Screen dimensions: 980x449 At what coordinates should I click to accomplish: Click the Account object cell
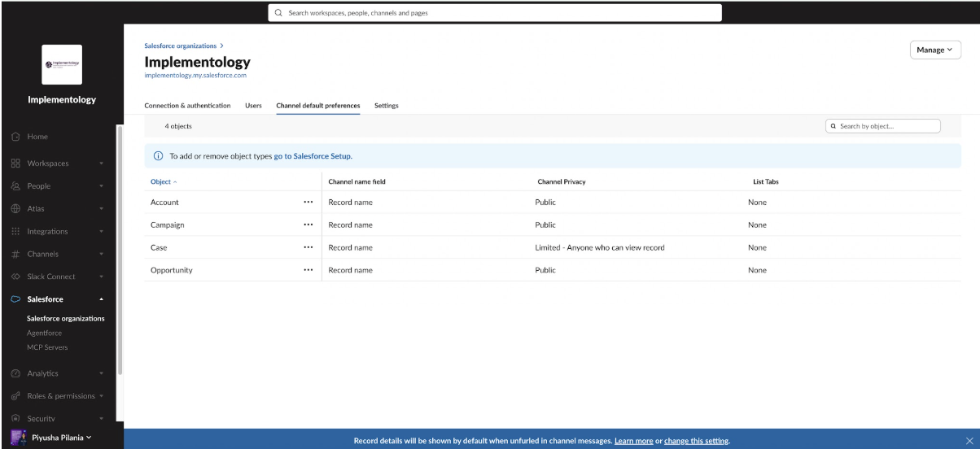point(164,202)
